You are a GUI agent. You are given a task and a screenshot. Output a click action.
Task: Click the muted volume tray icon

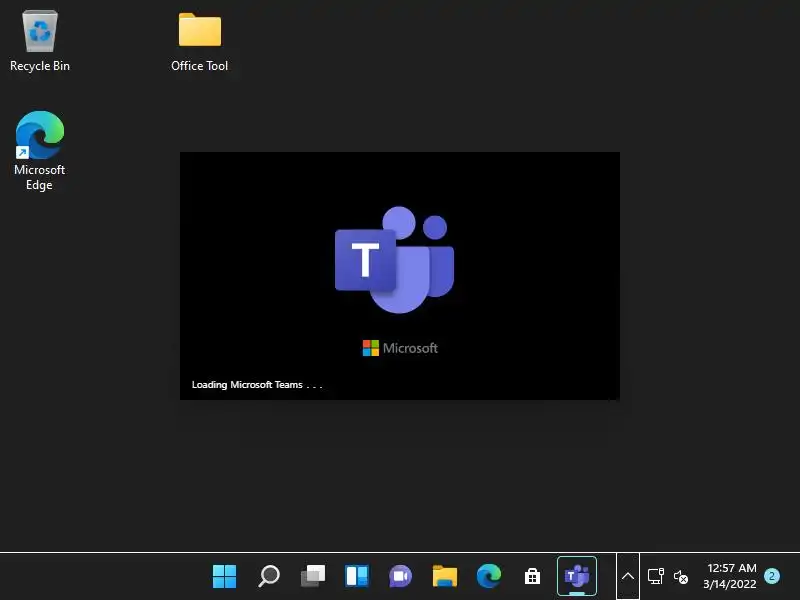[681, 577]
